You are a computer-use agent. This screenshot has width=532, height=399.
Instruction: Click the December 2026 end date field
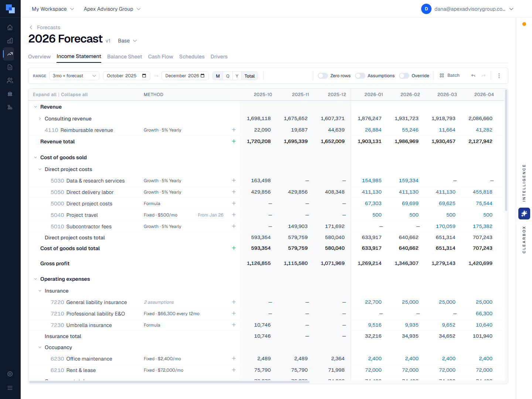click(185, 76)
